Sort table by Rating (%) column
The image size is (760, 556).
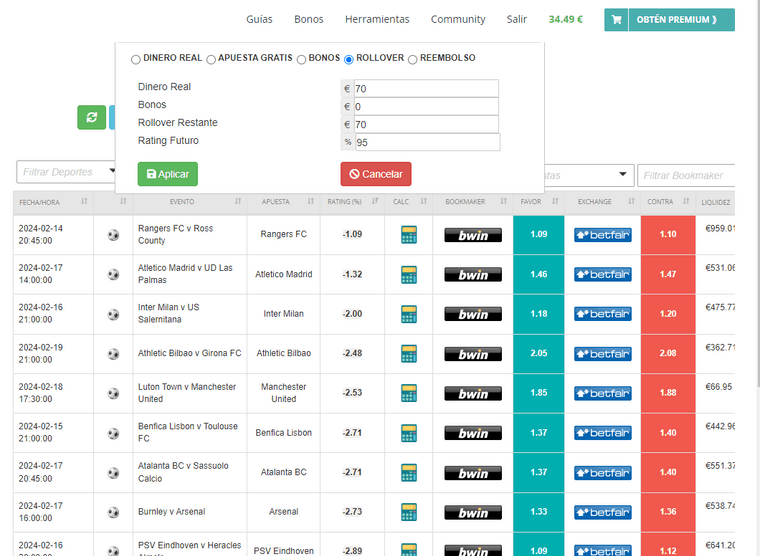click(352, 202)
